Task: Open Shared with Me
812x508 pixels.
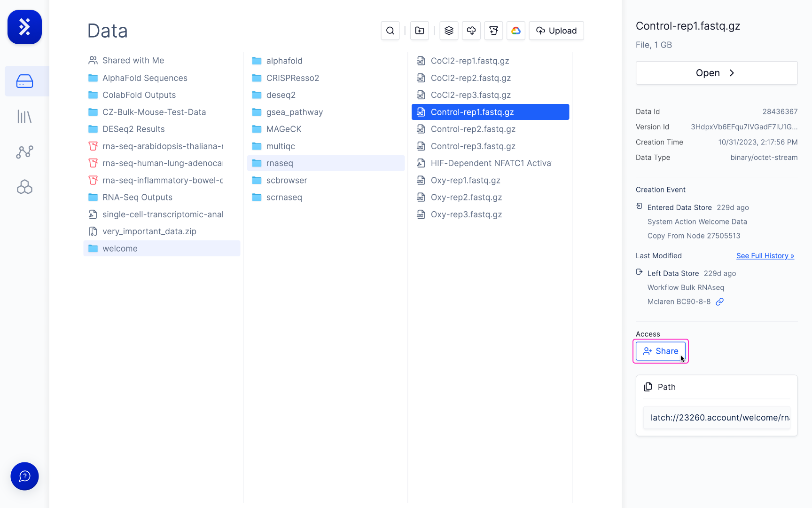Action: [162, 60]
